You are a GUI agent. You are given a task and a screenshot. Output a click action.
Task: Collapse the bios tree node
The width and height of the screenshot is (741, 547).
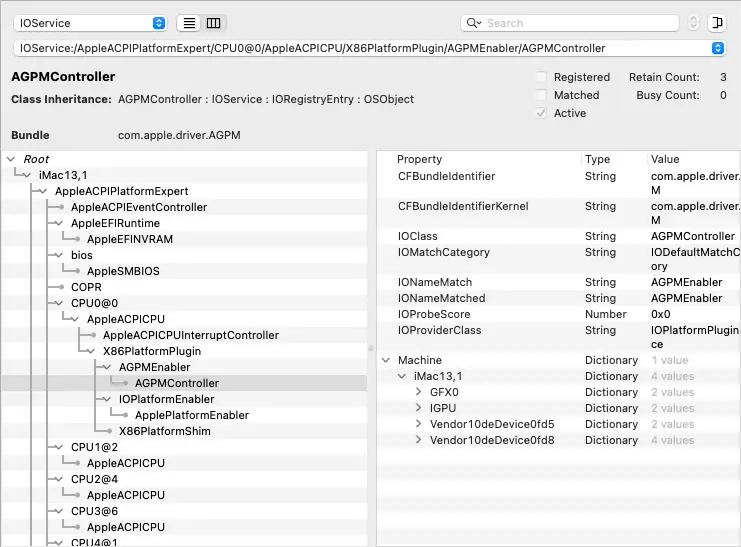coord(59,255)
